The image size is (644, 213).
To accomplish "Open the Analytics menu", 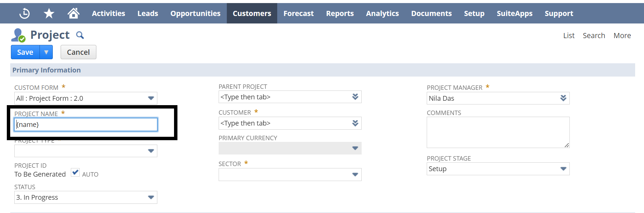I will coord(382,13).
